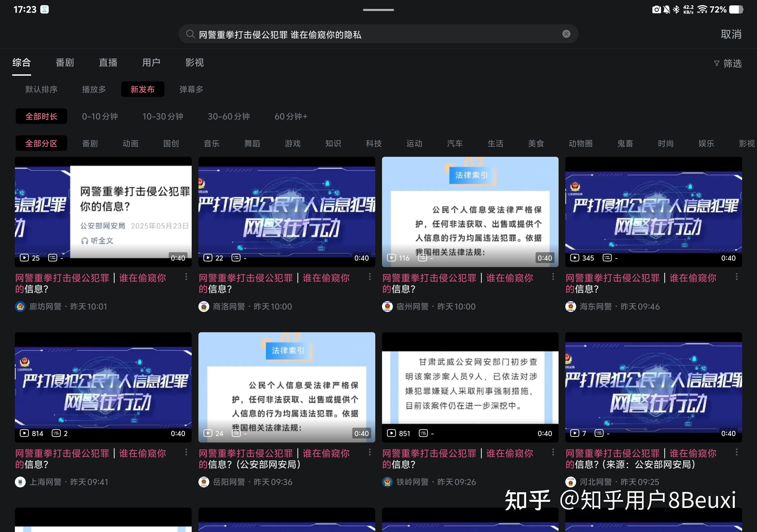The height and width of the screenshot is (532, 757).
Task: Switch to the 用户 tab
Action: 151,62
